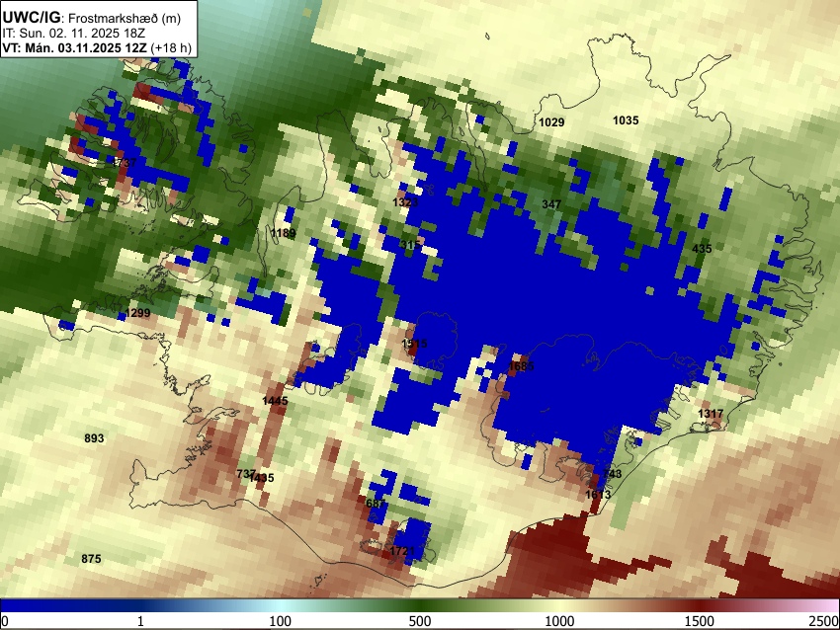Click the 1189 value on the map
This screenshot has height=630, width=840.
(x=283, y=233)
